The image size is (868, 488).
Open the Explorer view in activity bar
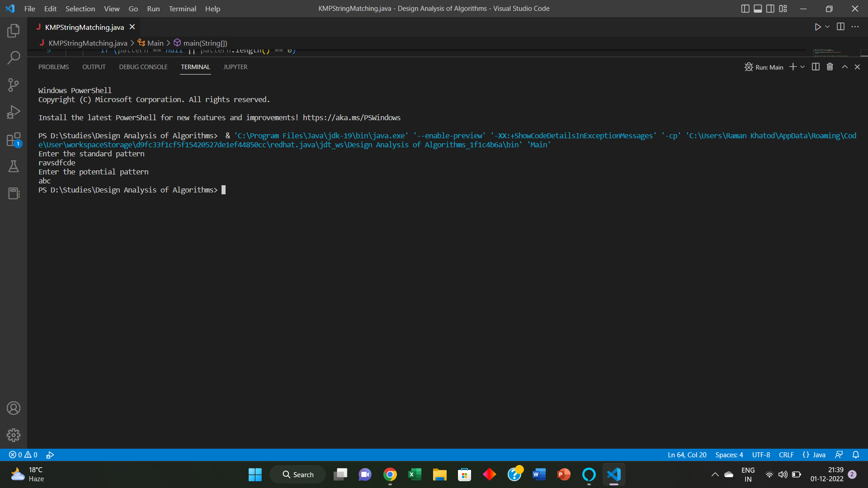[x=14, y=31]
